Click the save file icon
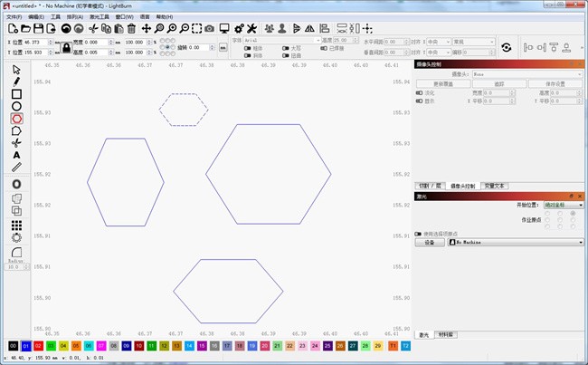 click(39, 29)
